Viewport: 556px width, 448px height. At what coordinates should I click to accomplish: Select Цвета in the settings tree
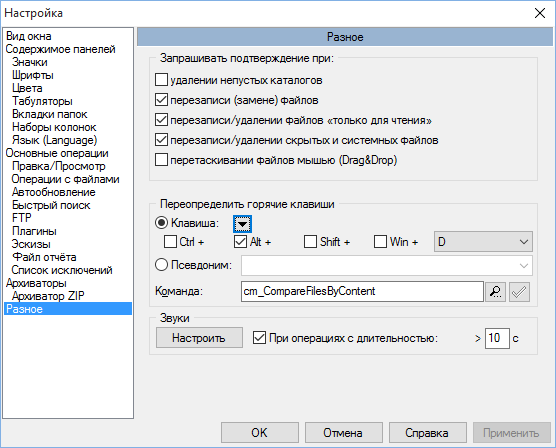[x=27, y=88]
